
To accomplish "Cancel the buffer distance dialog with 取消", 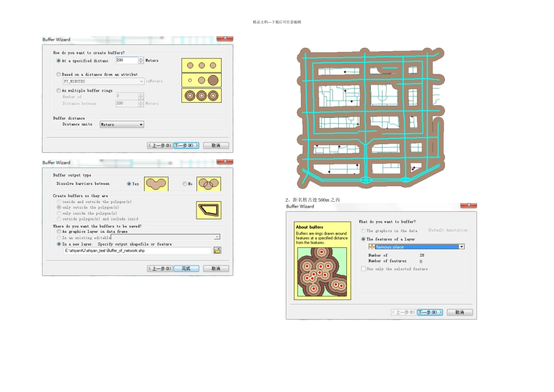I will tap(216, 145).
